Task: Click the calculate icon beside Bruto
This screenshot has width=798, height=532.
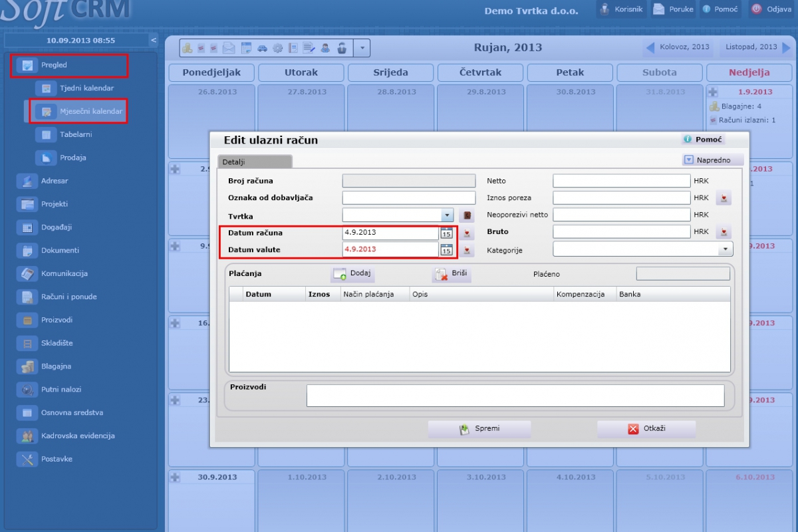Action: click(724, 232)
